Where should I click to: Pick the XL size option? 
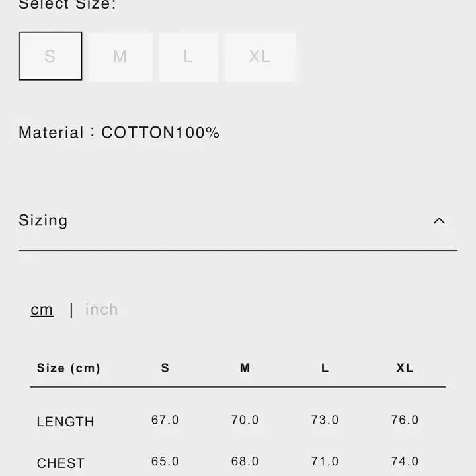pyautogui.click(x=260, y=56)
